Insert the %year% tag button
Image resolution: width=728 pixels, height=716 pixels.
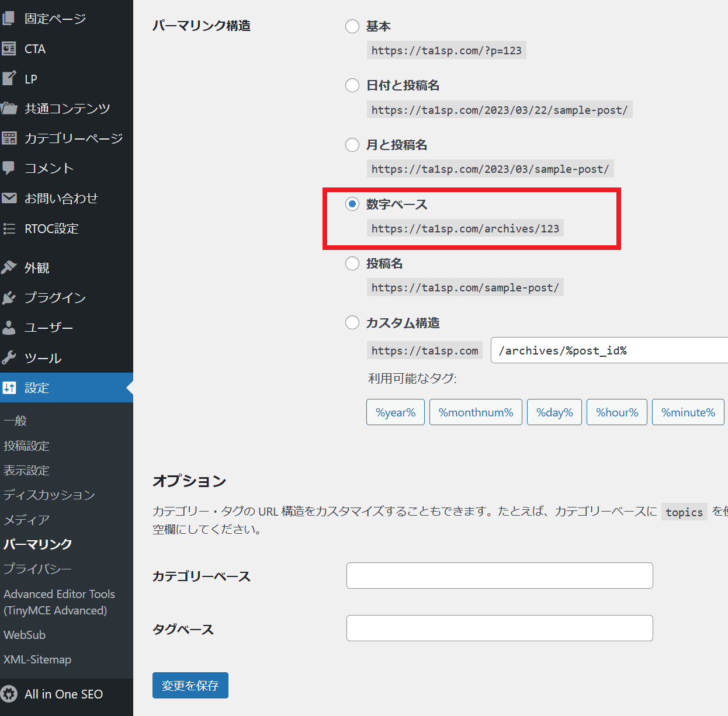396,412
